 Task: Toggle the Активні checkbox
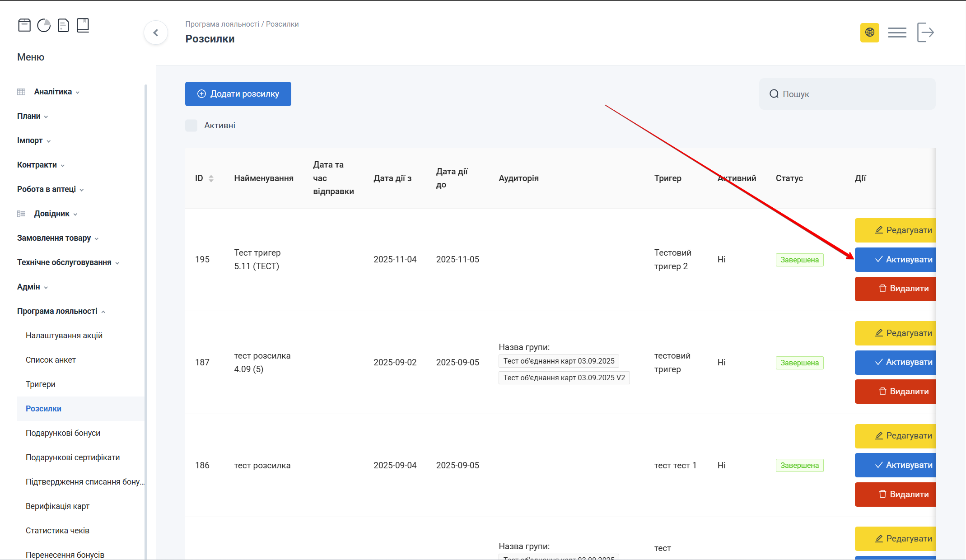191,126
